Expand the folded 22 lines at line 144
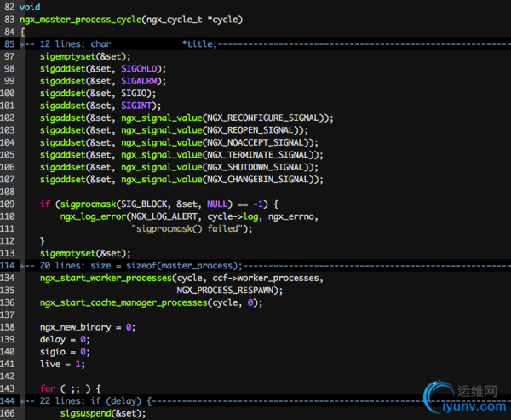 point(265,401)
